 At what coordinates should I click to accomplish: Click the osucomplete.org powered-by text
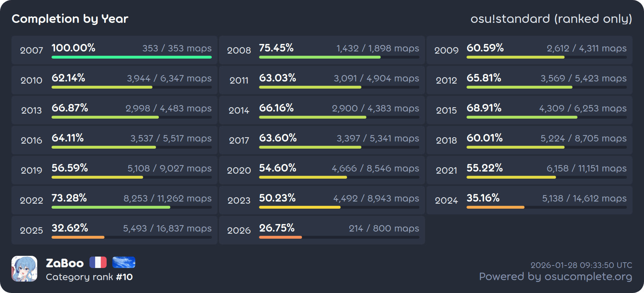pos(555,277)
